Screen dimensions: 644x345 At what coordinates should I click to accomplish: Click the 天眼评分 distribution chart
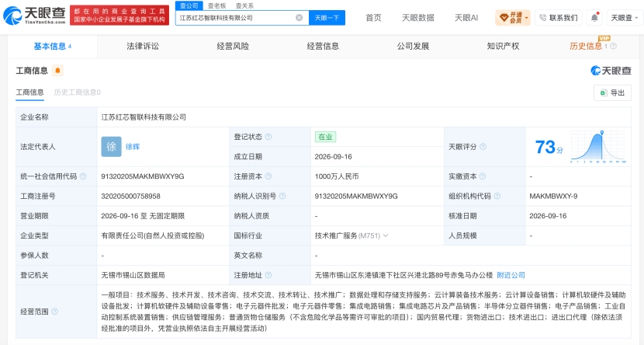[x=597, y=146]
